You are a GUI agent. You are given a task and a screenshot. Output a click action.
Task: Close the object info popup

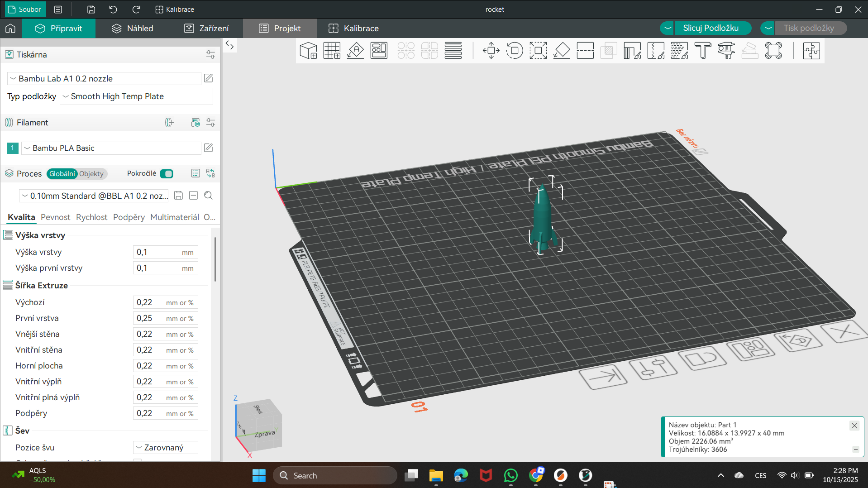pyautogui.click(x=854, y=426)
